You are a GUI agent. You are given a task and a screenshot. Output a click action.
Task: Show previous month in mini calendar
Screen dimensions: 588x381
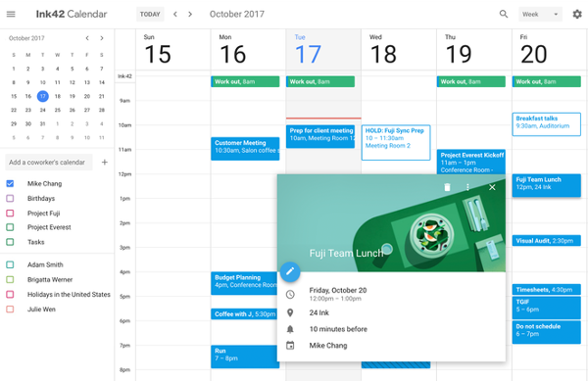coord(87,38)
